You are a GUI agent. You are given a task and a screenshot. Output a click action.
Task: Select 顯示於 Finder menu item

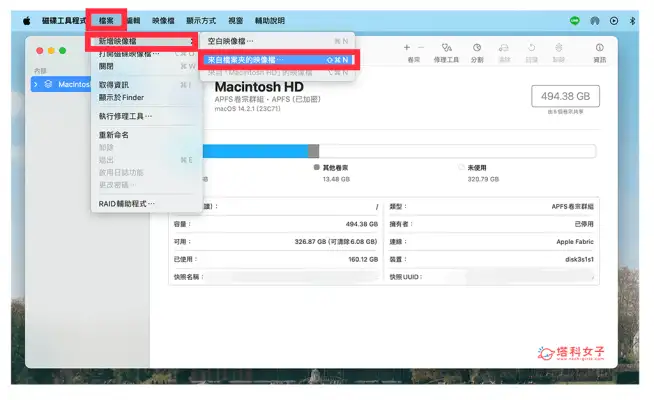point(145,98)
